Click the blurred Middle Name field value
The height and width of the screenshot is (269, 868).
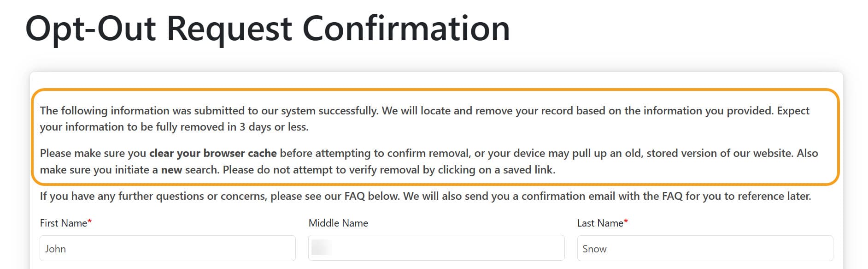pos(323,248)
